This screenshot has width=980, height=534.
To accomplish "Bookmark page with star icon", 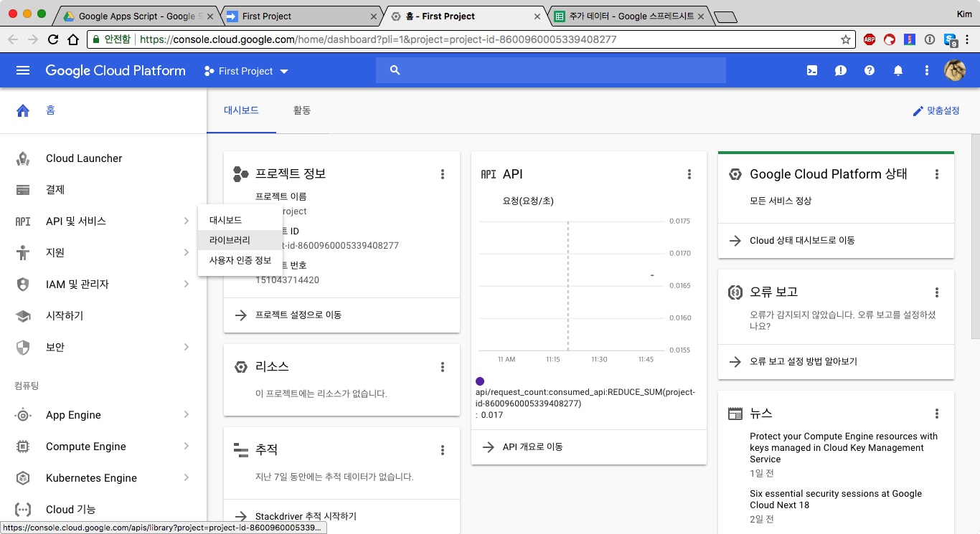I will [846, 39].
